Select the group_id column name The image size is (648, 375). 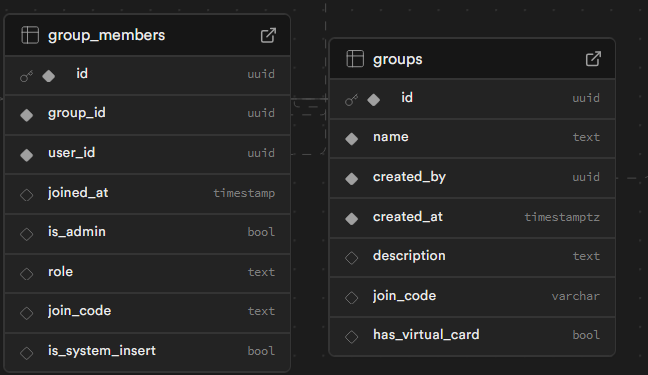click(x=77, y=113)
